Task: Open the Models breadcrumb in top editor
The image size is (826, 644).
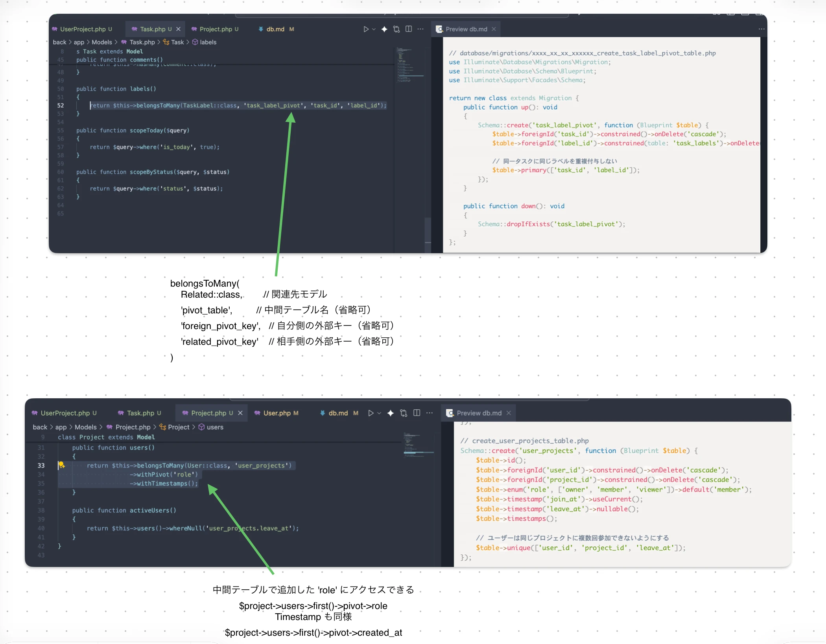Action: pos(102,42)
